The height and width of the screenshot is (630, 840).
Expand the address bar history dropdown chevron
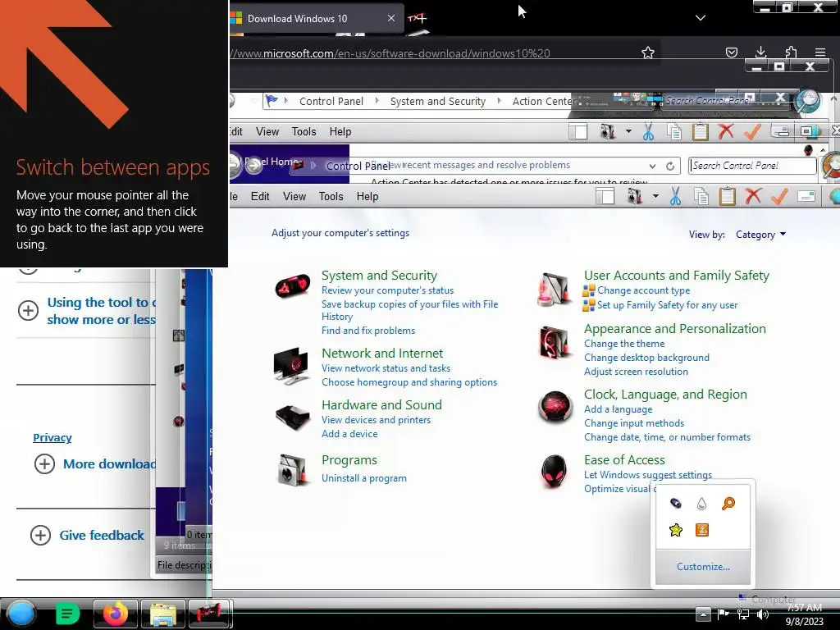[x=652, y=166]
